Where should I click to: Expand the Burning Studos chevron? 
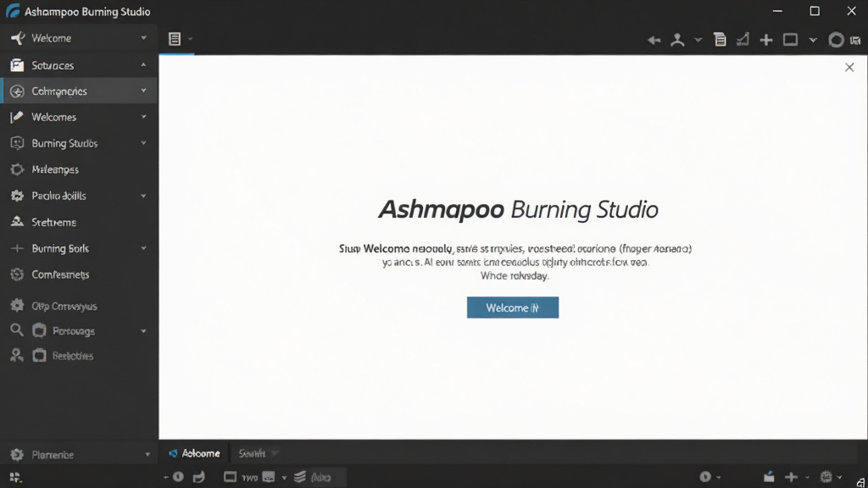(143, 142)
